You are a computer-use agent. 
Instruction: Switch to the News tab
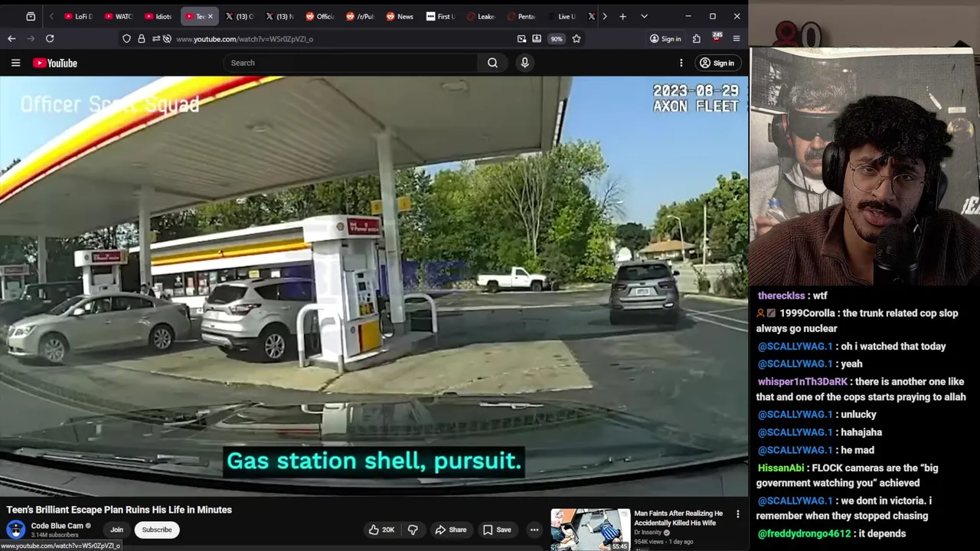400,16
